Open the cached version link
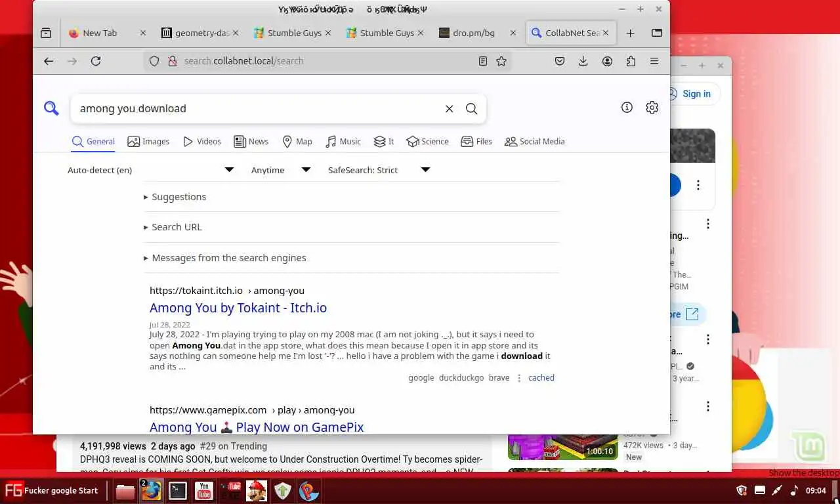Screen dimensions: 840x504 click(541, 378)
